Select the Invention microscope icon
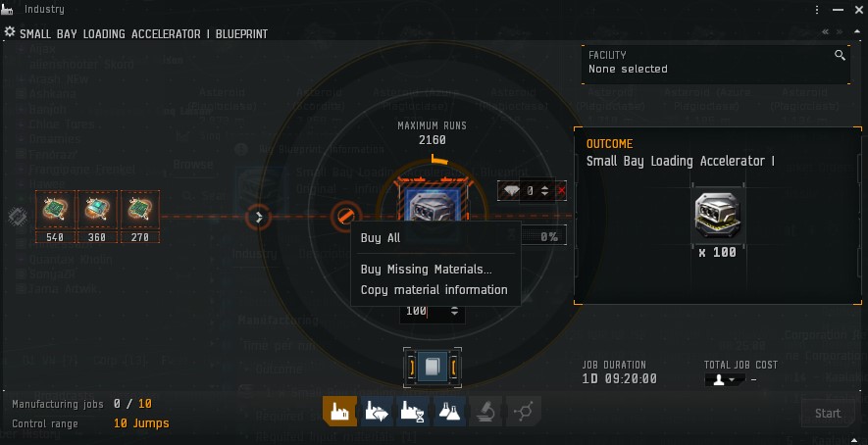The height and width of the screenshot is (445, 868). point(485,412)
